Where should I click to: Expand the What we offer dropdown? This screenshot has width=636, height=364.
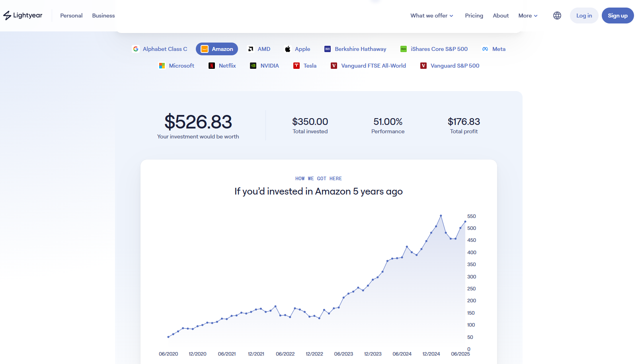[x=432, y=16]
